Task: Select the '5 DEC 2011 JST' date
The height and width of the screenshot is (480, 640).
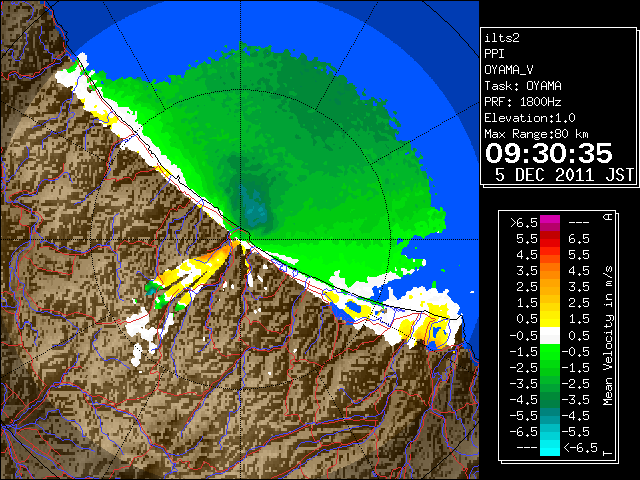Action: (x=565, y=175)
